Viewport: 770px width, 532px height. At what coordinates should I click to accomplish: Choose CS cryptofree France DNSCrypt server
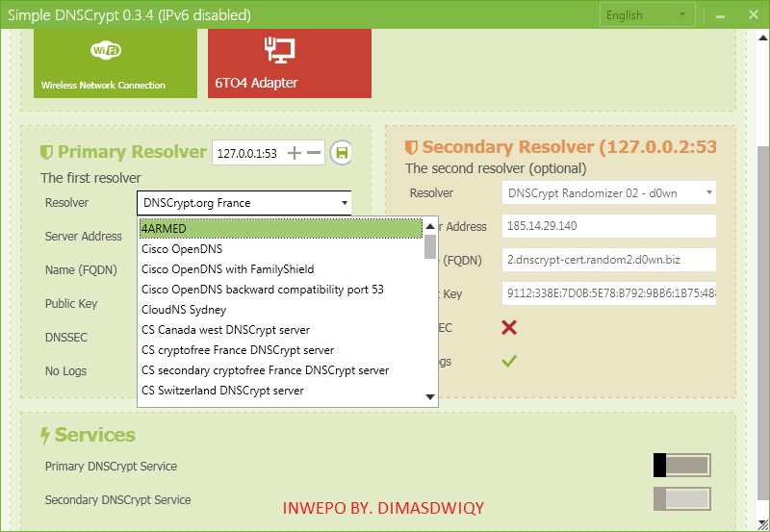click(281, 350)
